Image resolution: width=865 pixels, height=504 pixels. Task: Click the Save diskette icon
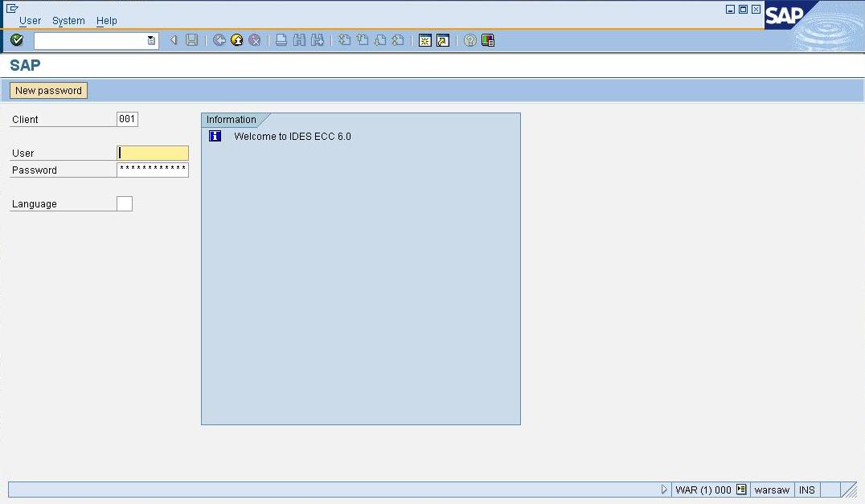pyautogui.click(x=191, y=40)
